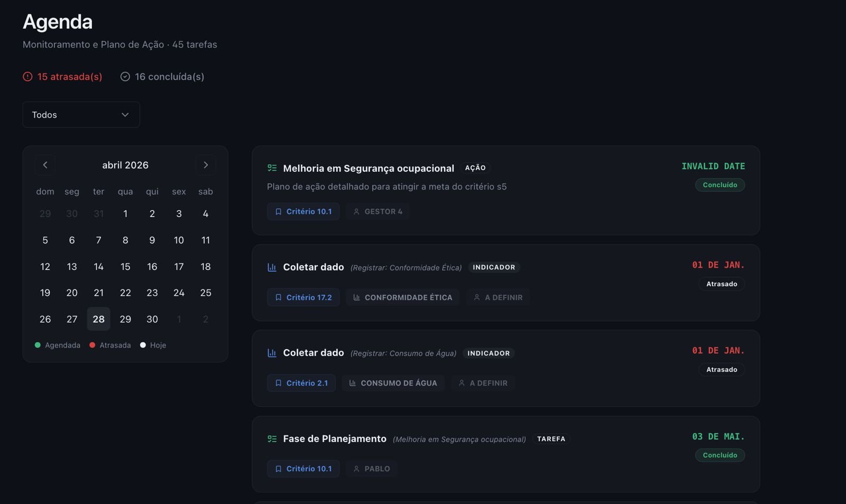
Task: Go to next month in calendar
Action: [x=206, y=165]
